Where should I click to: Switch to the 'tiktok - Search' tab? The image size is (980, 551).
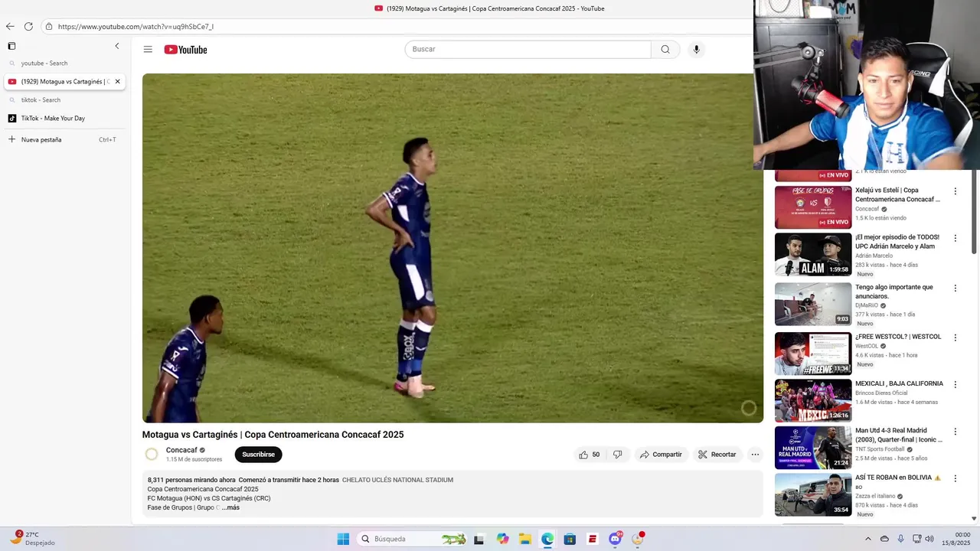(x=65, y=99)
